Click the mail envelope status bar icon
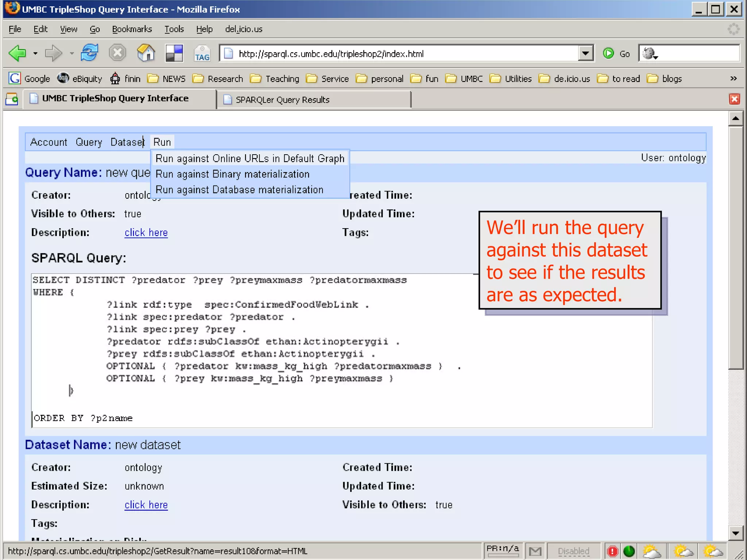The width and height of the screenshot is (747, 560). [535, 551]
